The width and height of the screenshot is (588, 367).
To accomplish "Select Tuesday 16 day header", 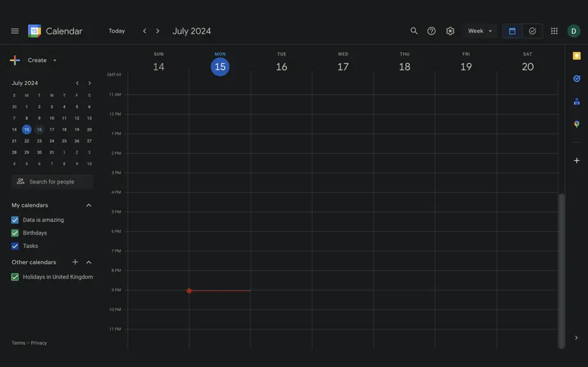I will pos(282,67).
